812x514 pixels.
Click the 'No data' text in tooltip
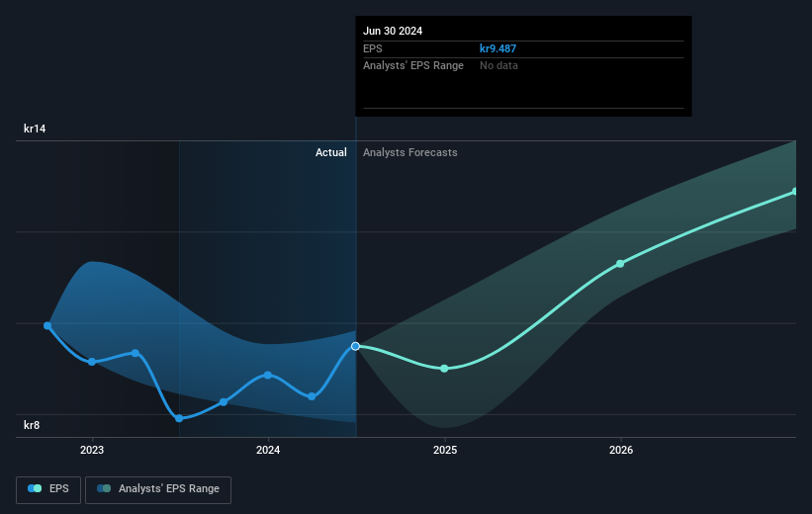[x=498, y=66]
